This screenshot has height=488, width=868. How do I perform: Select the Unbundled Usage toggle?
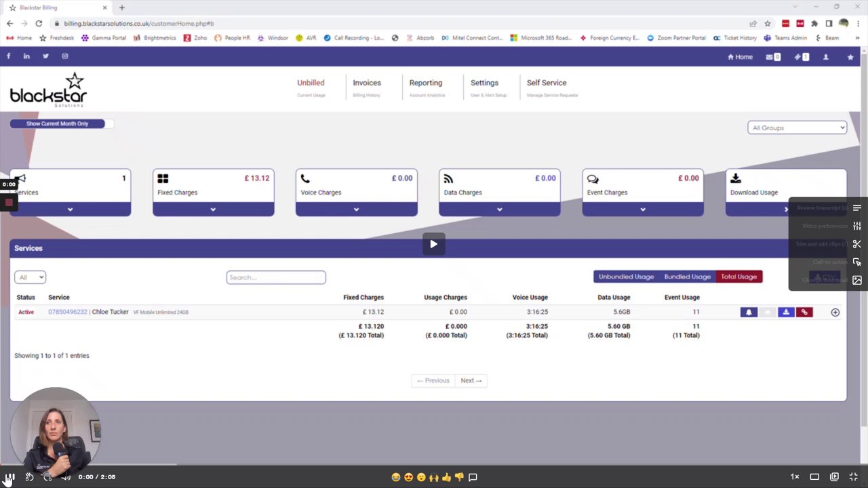coord(626,277)
